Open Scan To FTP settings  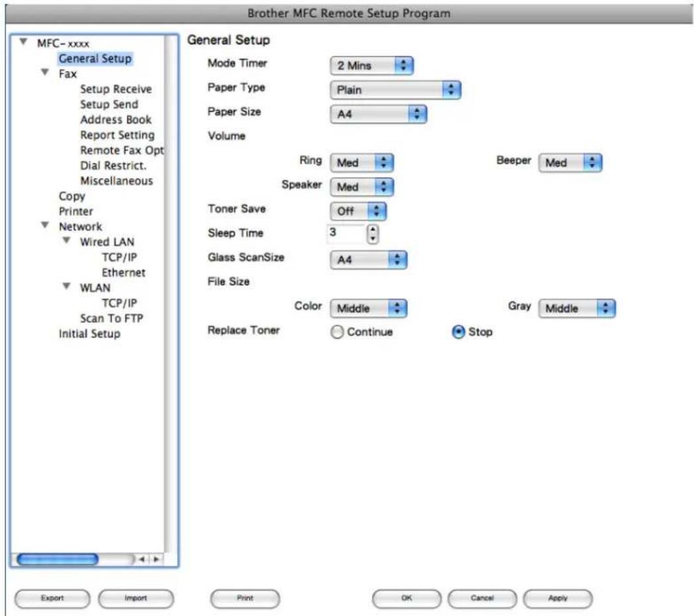[111, 318]
